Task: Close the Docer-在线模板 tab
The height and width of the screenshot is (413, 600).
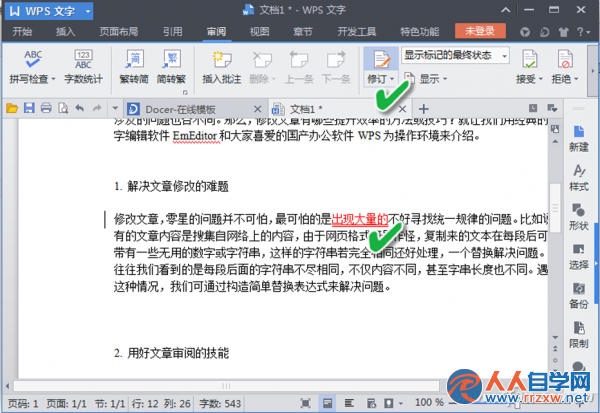Action: tap(258, 109)
